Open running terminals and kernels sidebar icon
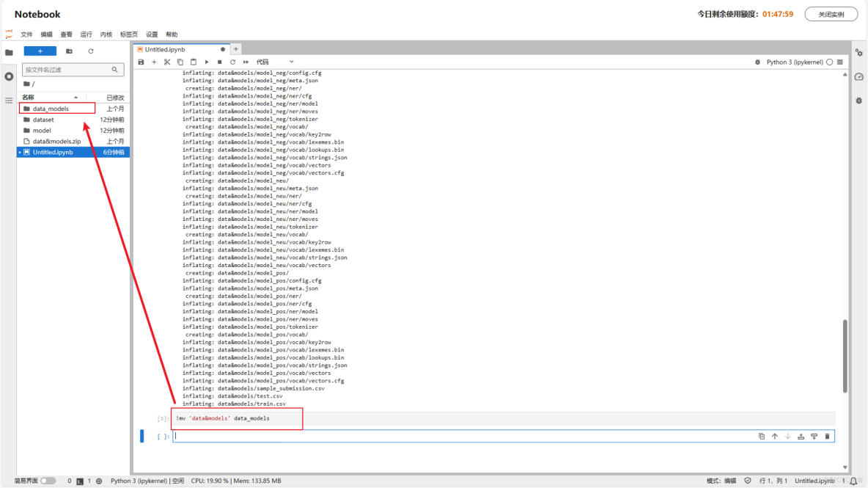The image size is (868, 488). click(x=9, y=76)
